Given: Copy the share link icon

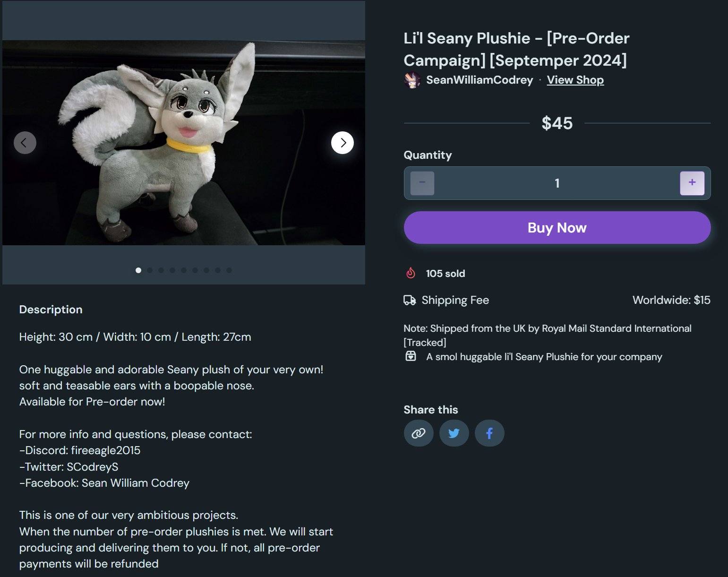Looking at the screenshot, I should click(419, 433).
